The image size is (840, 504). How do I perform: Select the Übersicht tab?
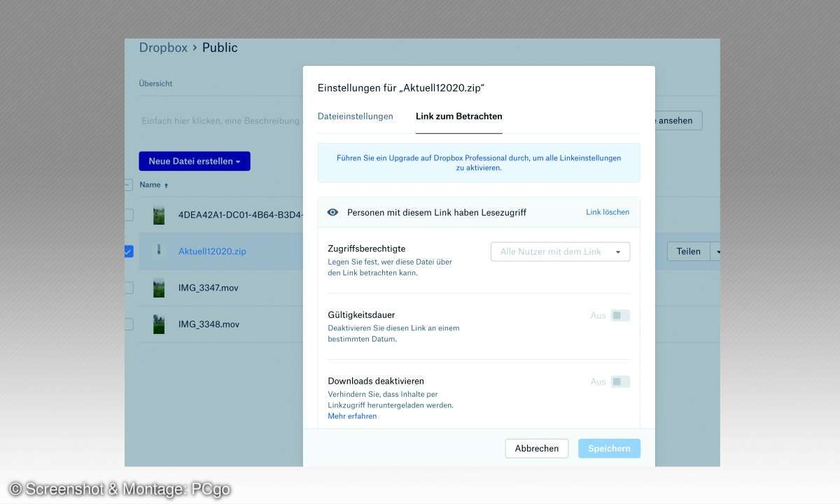pyautogui.click(x=155, y=83)
